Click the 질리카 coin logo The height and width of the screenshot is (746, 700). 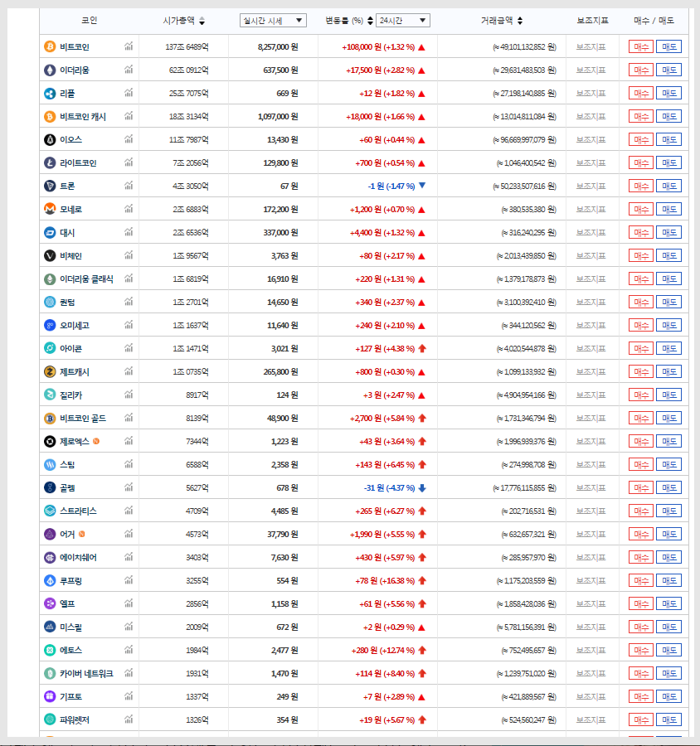tap(50, 395)
